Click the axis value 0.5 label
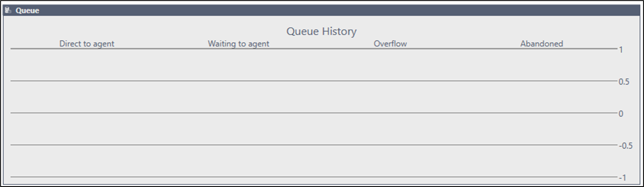This screenshot has height=187, width=644. coord(624,82)
